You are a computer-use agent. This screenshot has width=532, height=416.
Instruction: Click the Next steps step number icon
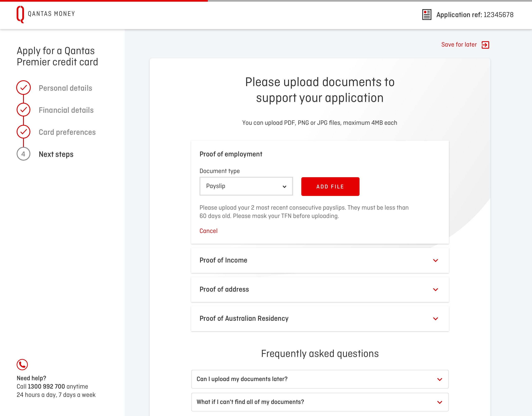click(x=23, y=154)
